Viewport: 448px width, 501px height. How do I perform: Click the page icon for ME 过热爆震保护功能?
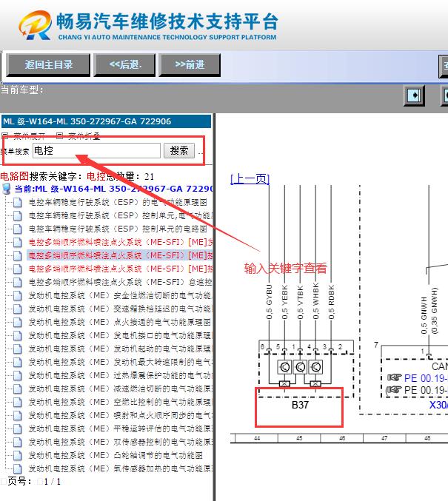[17, 375]
